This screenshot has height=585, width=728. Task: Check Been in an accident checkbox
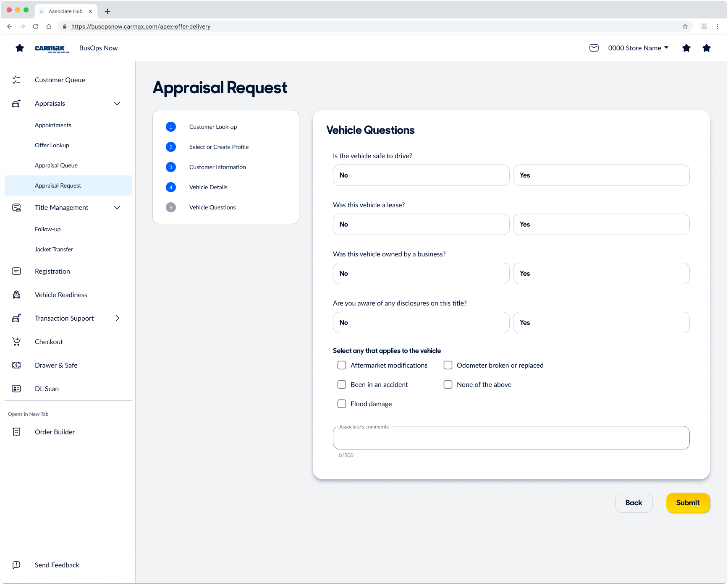[342, 384]
